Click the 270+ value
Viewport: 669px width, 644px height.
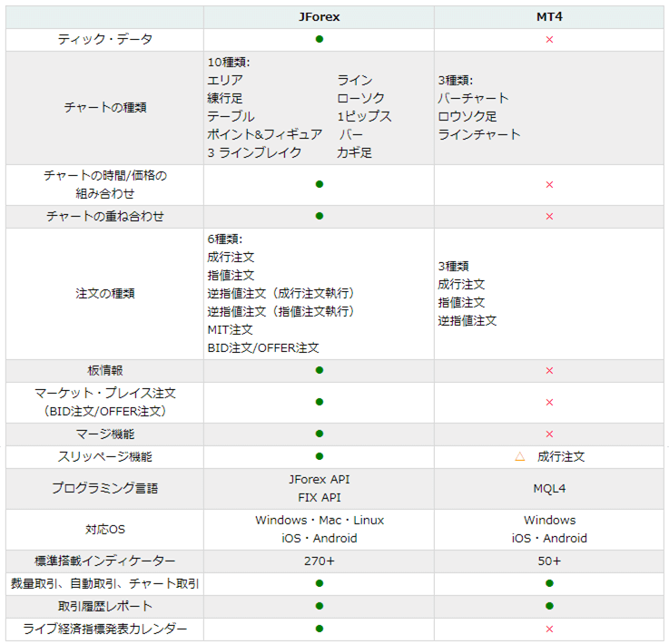coord(320,561)
